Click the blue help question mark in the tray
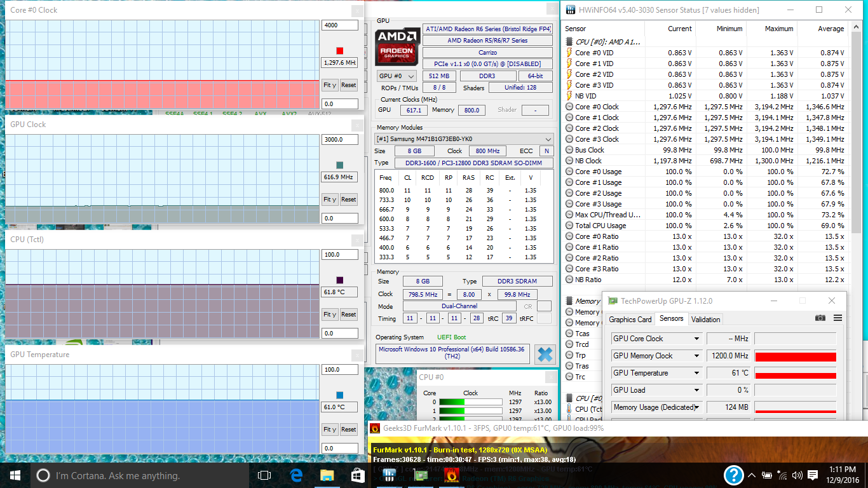868x488 pixels. [734, 475]
